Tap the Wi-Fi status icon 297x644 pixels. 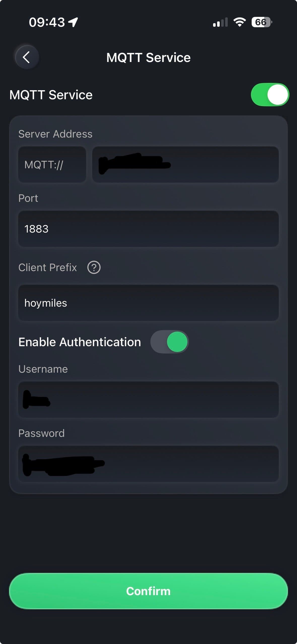240,22
